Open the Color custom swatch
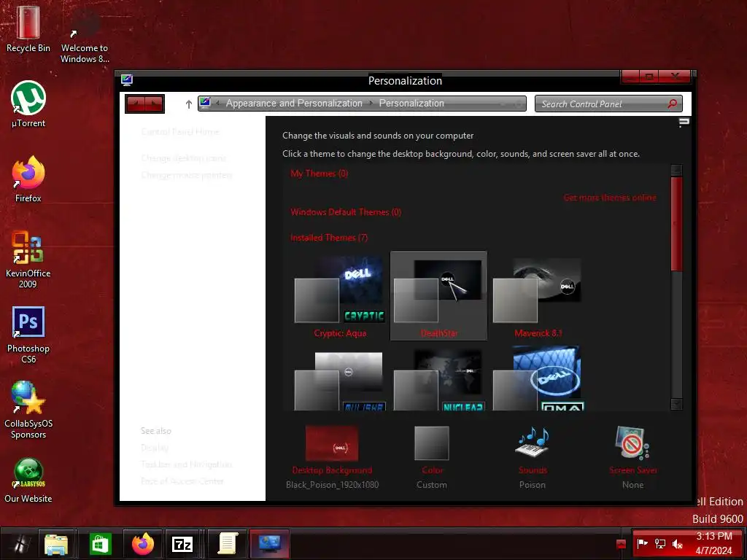Screen dimensions: 747x560 [432, 443]
